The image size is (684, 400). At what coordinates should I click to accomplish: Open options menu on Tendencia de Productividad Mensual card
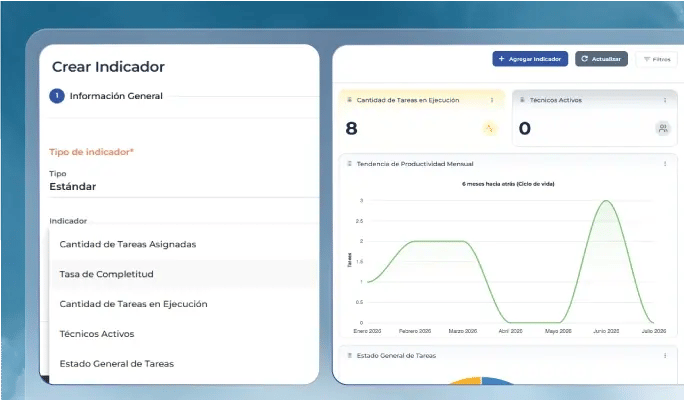665,164
